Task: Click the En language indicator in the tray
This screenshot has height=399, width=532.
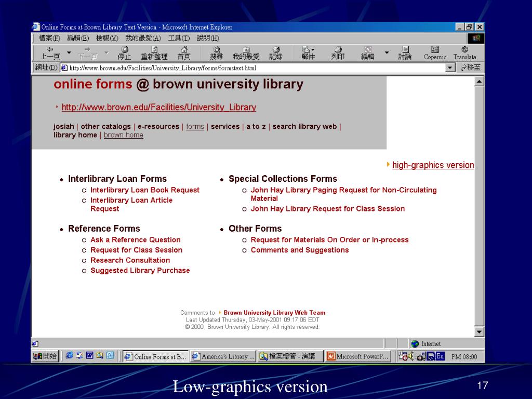Action: (440, 356)
